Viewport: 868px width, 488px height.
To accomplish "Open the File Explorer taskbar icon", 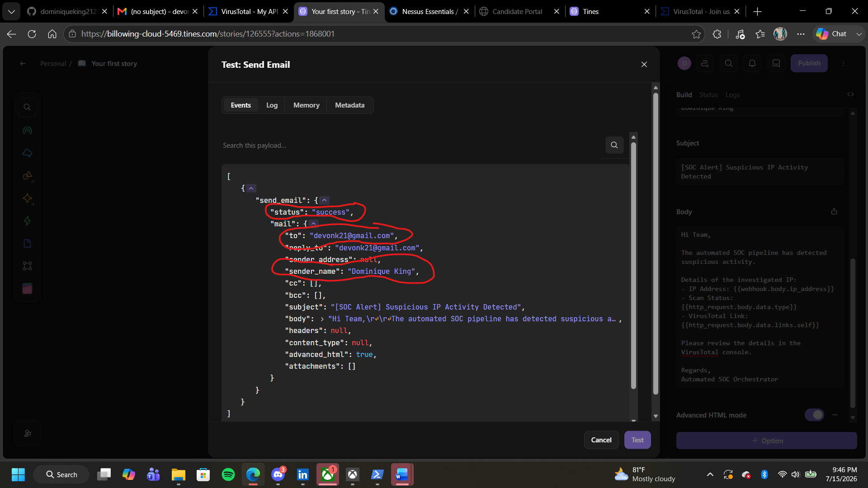I will point(178,474).
